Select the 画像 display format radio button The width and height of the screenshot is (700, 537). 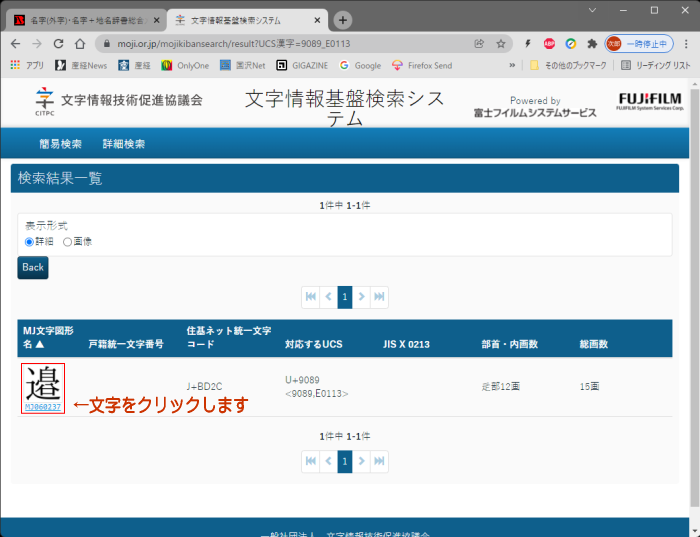point(68,242)
